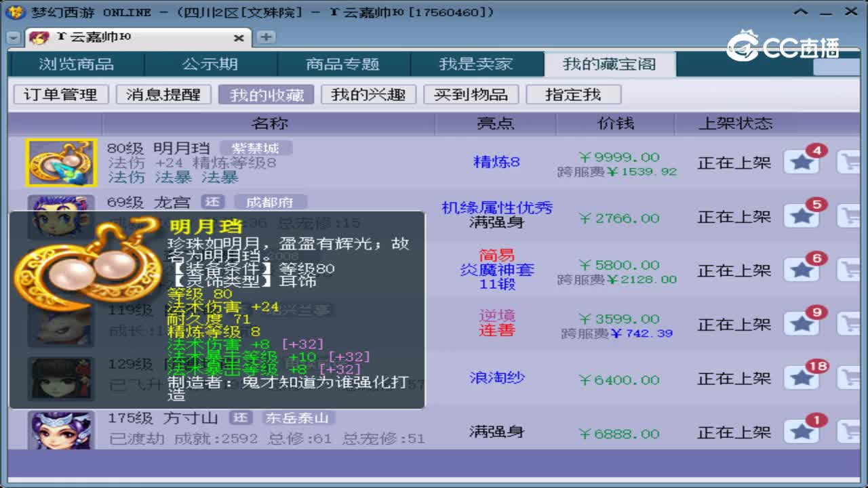This screenshot has height=488, width=868.
Task: Toggle favorite star for ¥6888.00 item
Action: [x=802, y=432]
